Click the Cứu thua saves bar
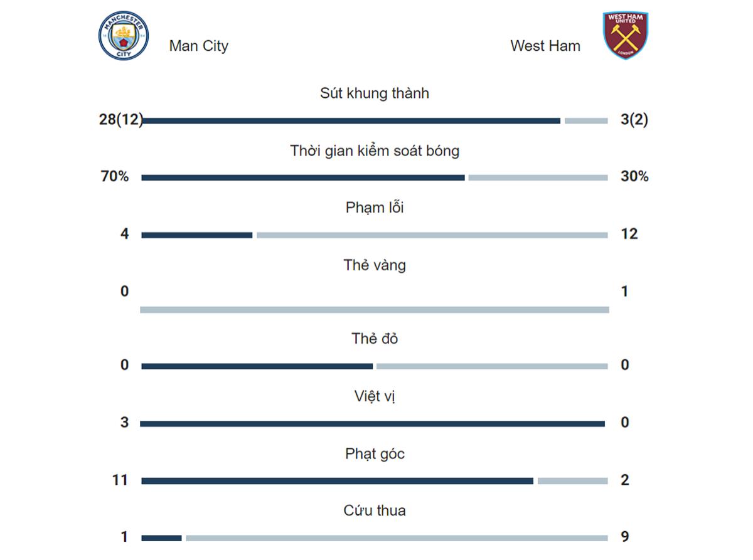 tap(375, 538)
